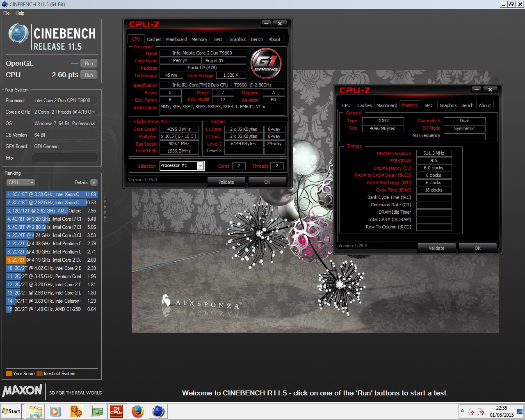Open Graphics tab in Memory window
Screen dimensions: 525x420
click(x=448, y=105)
